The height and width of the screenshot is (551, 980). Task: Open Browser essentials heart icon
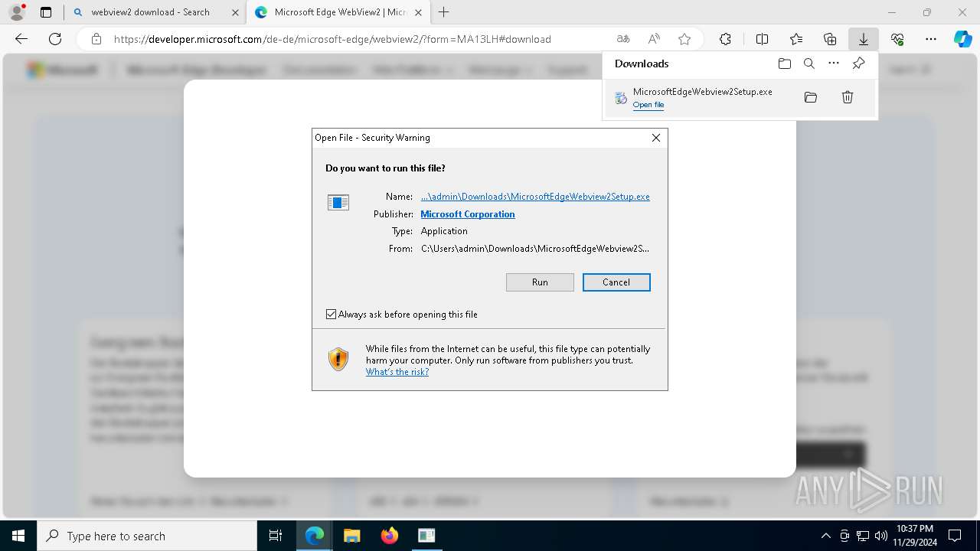(x=897, y=39)
